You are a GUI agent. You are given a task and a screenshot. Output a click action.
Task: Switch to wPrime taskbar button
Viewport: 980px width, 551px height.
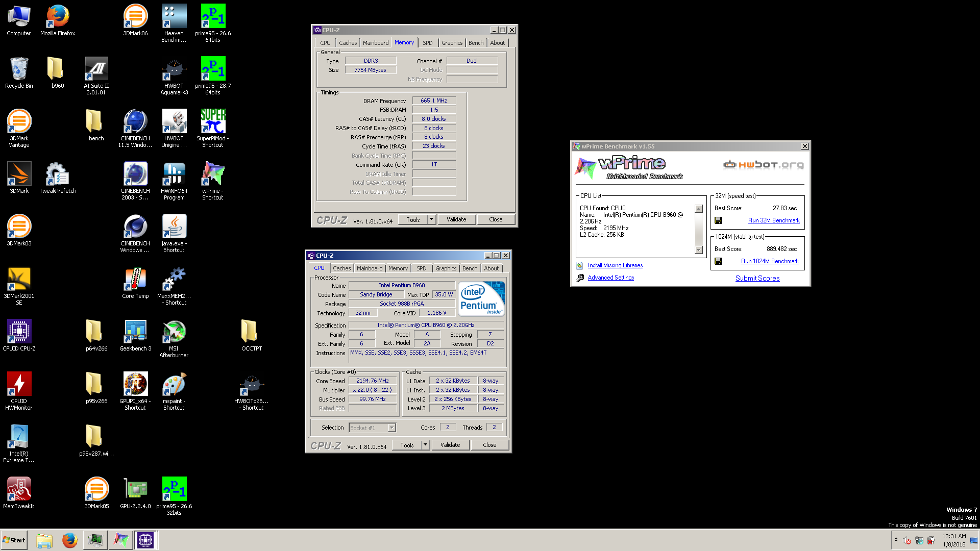(120, 540)
